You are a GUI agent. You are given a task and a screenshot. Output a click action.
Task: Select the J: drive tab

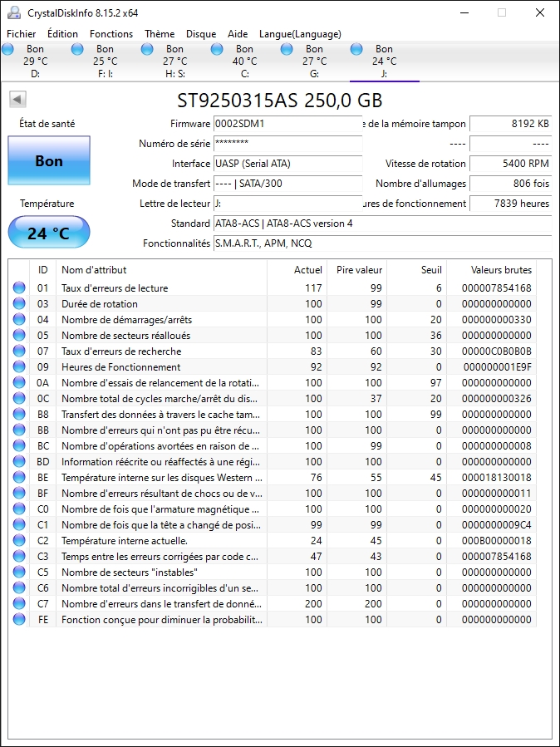coord(384,61)
